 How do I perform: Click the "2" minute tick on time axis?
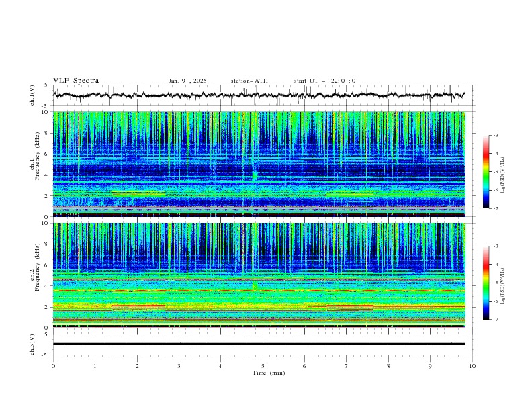point(137,366)
